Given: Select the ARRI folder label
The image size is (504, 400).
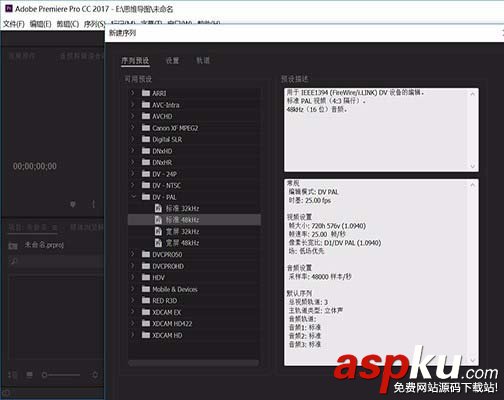Looking at the screenshot, I should [159, 93].
